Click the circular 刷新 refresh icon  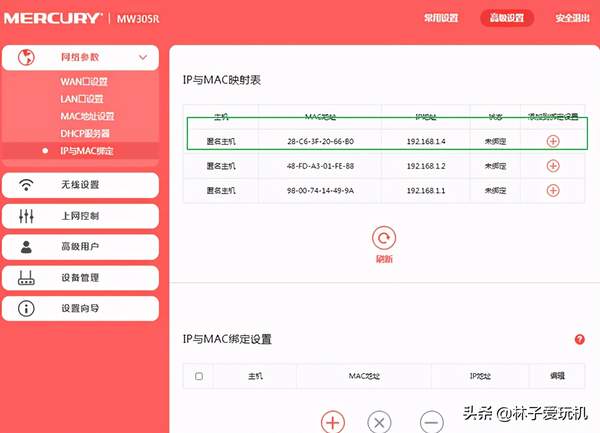tap(383, 238)
